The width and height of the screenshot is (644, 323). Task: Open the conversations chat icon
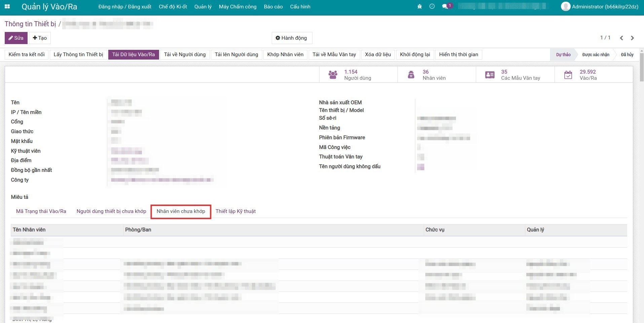click(x=445, y=6)
